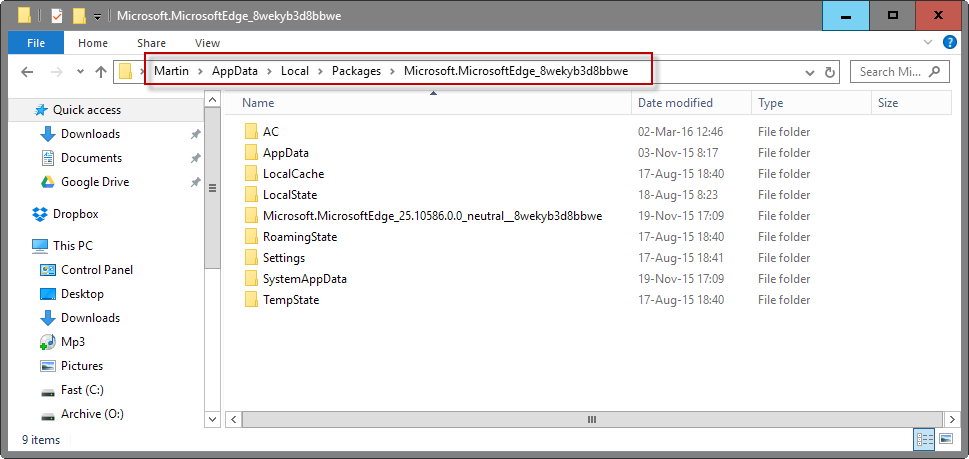Viewport: 969px width, 459px height.
Task: Switch to Large icons view in status bar
Action: 946,439
